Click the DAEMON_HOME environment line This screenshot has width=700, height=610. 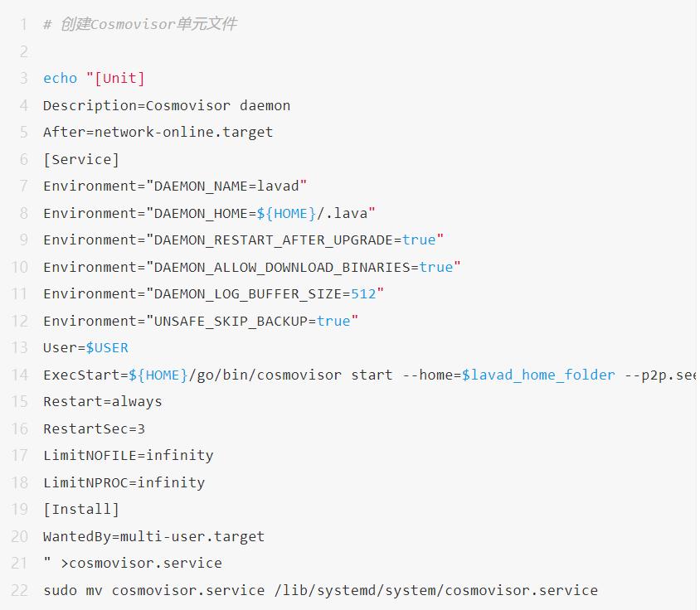point(209,213)
